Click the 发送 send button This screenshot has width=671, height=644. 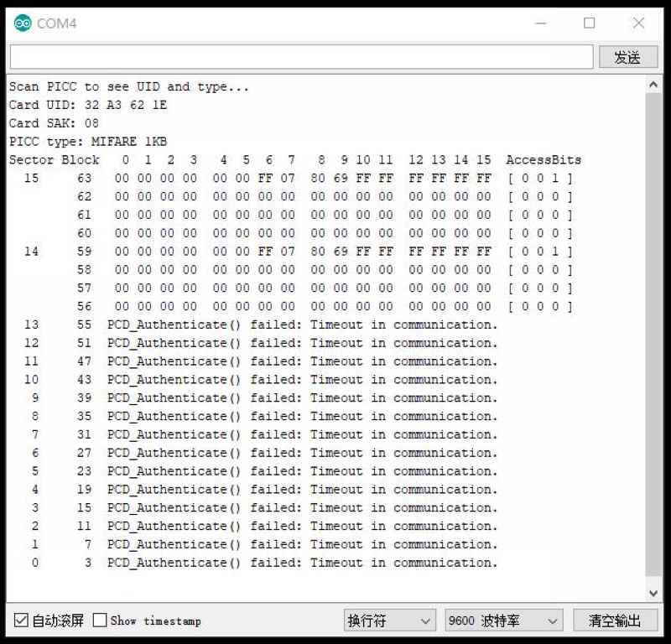coord(627,57)
